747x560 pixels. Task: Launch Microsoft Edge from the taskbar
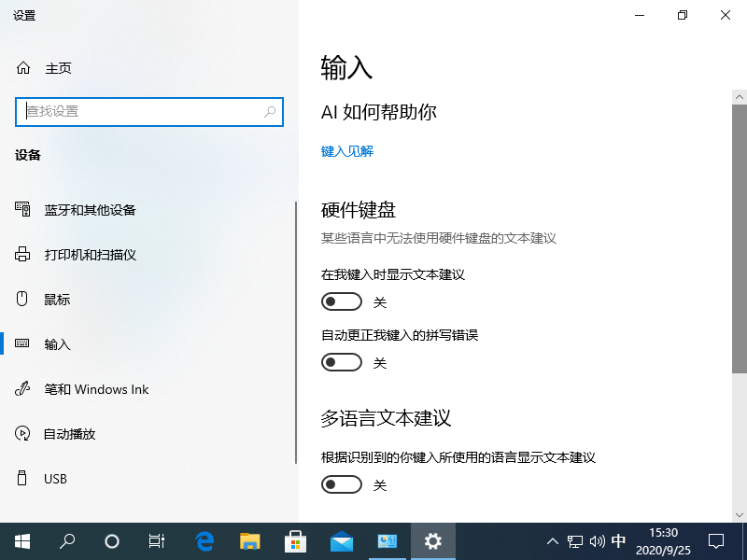coord(203,541)
